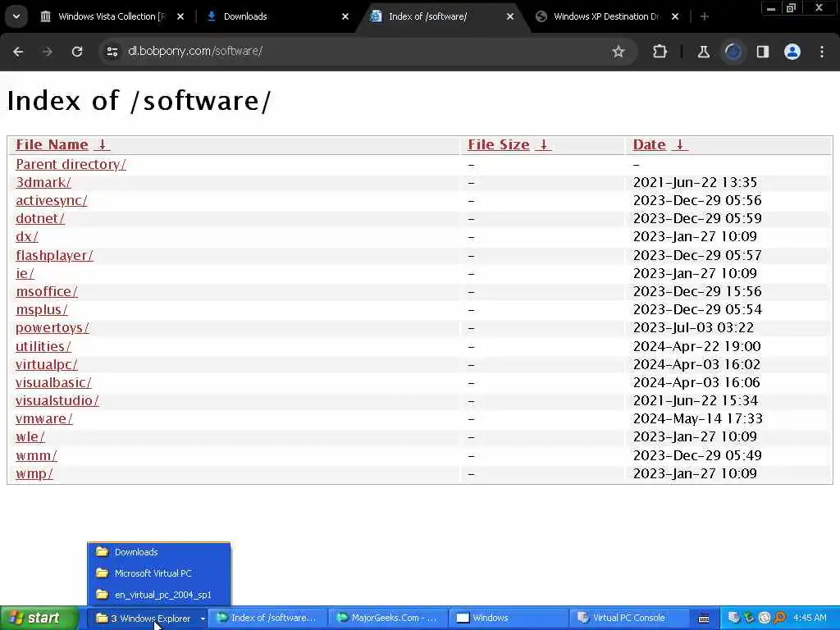Open the wmm folder

36,456
